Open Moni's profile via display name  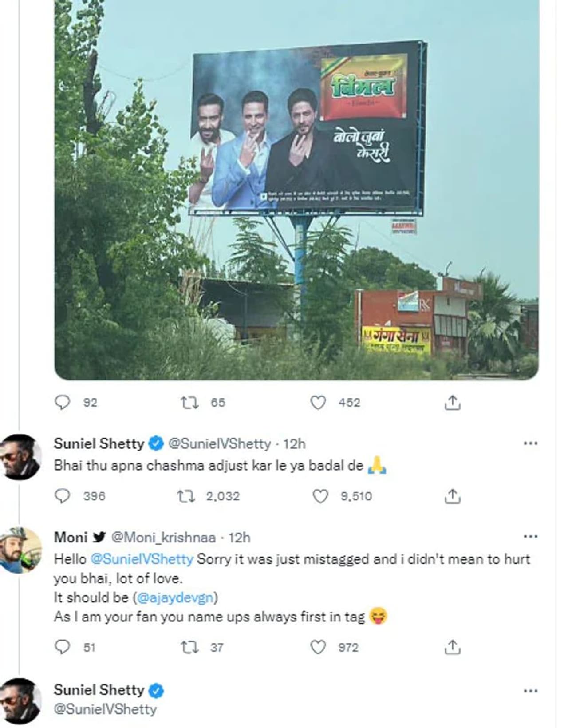tap(70, 537)
